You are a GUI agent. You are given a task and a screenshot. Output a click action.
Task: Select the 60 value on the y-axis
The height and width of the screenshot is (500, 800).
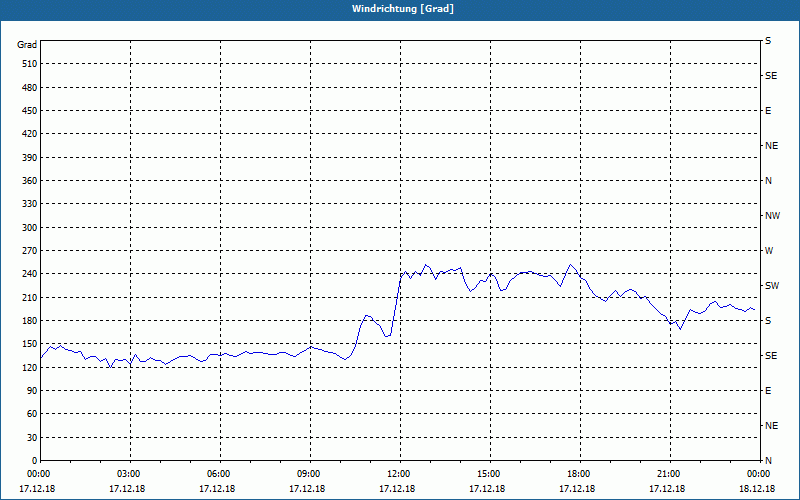pyautogui.click(x=32, y=414)
